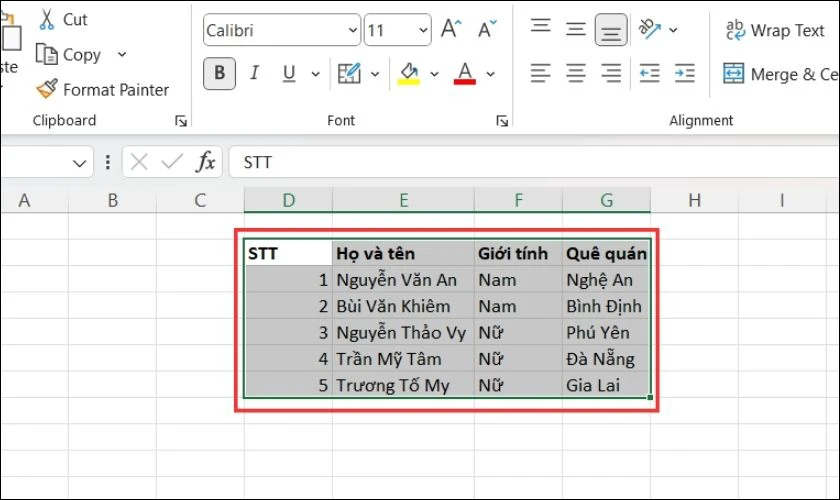Select column A header
The height and width of the screenshot is (500, 840).
pyautogui.click(x=35, y=200)
